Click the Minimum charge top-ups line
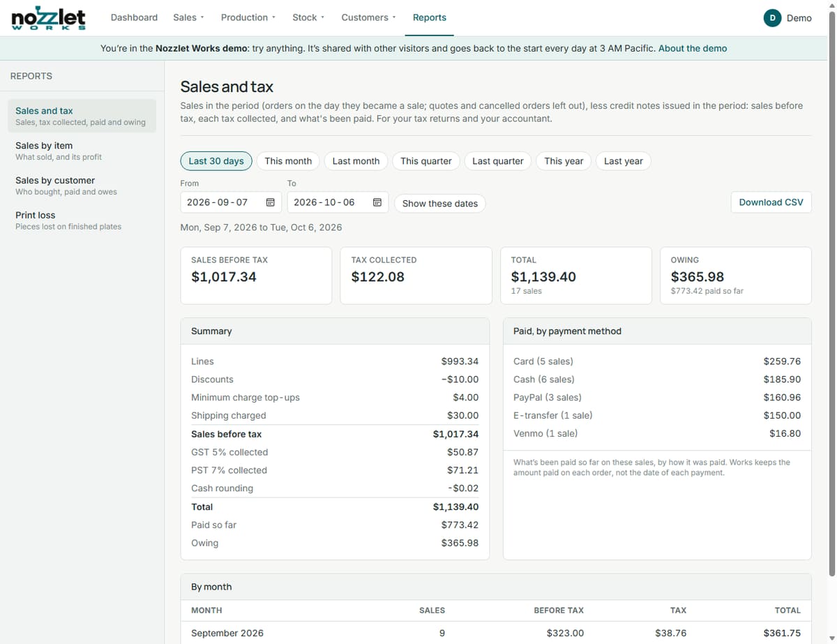Image resolution: width=837 pixels, height=644 pixels. click(335, 398)
